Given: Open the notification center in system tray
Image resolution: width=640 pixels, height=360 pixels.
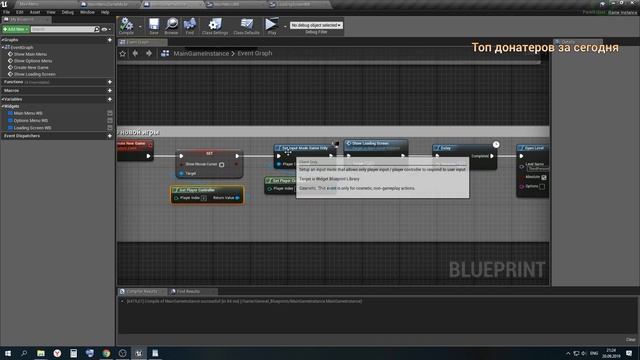Looking at the screenshot, I should [x=629, y=353].
